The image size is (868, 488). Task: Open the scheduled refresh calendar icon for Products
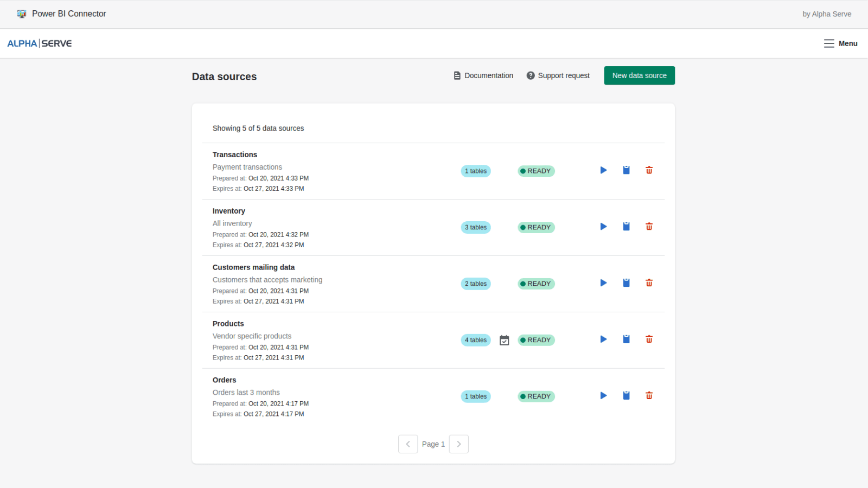tap(504, 340)
